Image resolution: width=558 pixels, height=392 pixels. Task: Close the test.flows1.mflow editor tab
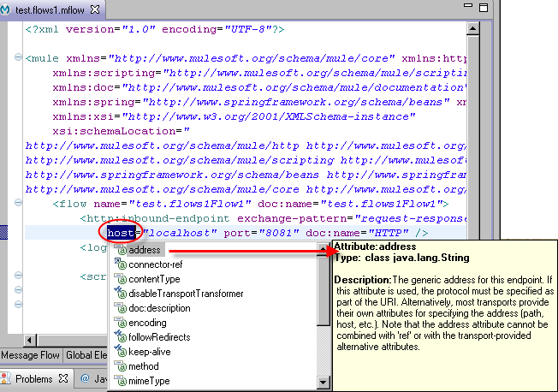(95, 9)
